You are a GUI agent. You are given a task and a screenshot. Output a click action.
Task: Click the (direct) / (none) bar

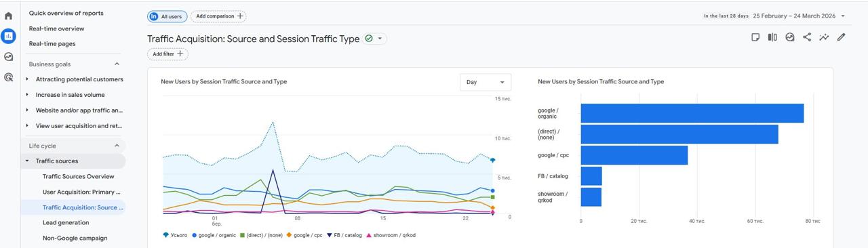(x=679, y=134)
